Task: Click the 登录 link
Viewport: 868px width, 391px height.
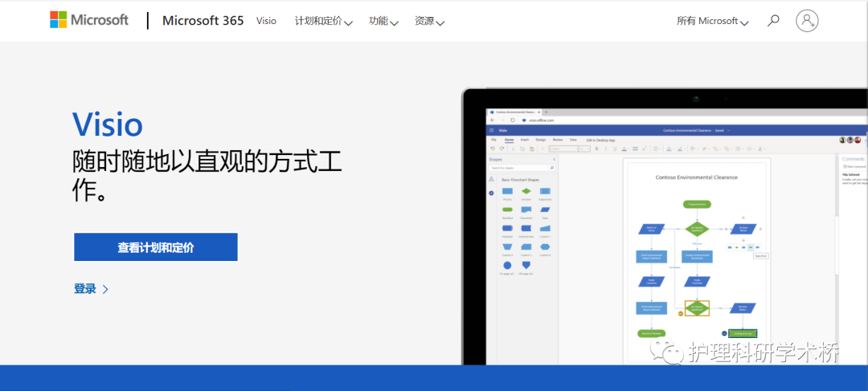Action: click(x=92, y=289)
